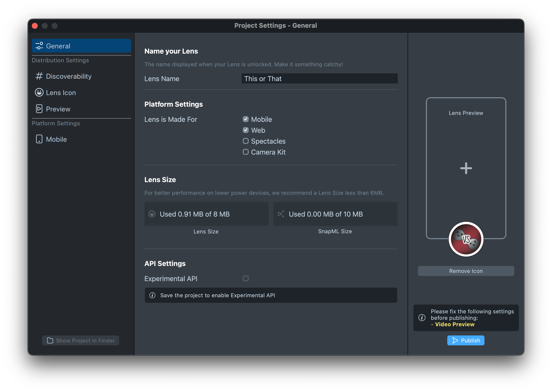Click the General sliders icon in sidebar

pos(39,46)
